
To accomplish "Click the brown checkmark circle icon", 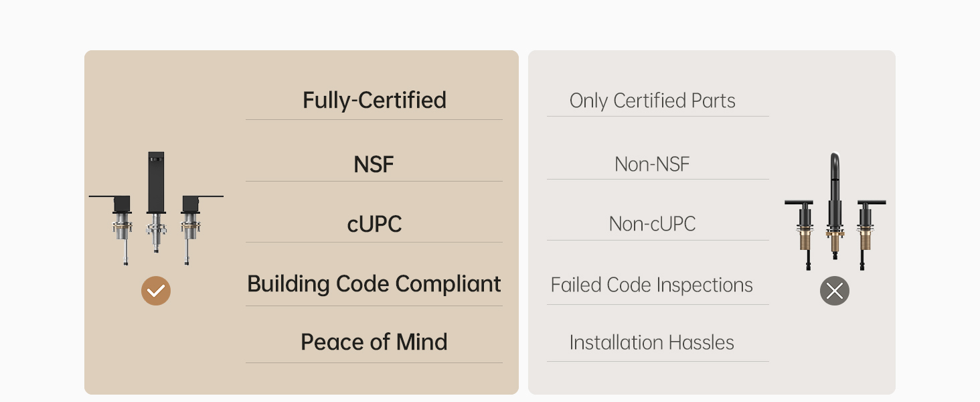I will [156, 291].
